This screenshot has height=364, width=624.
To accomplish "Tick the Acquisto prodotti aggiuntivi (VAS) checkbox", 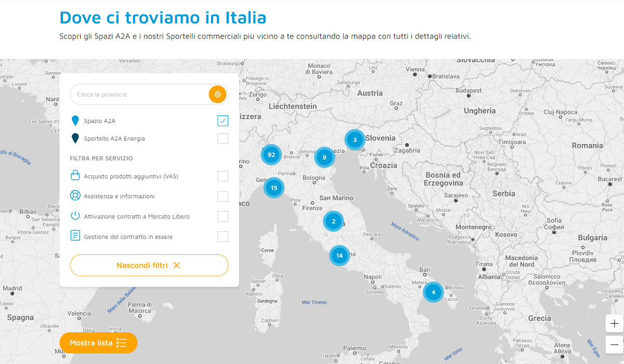I will (x=223, y=176).
